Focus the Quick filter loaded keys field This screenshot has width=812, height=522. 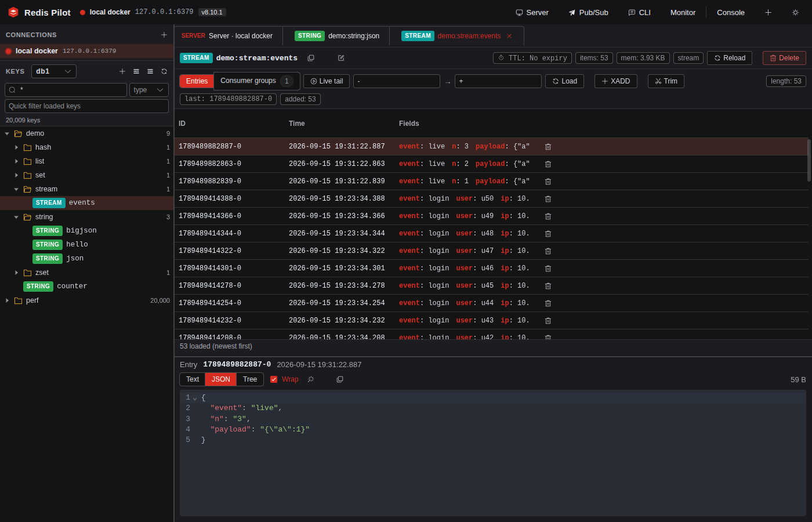(x=86, y=106)
